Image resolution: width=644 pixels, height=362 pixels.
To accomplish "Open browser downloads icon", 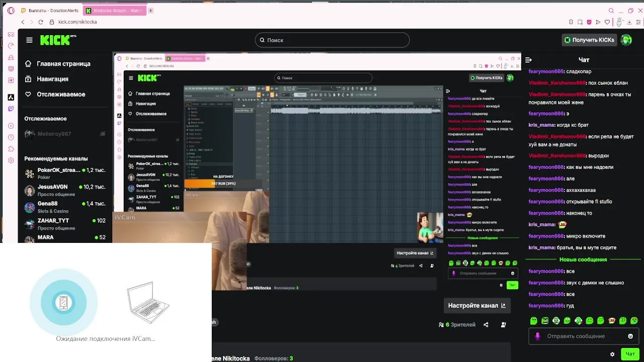I will pyautogui.click(x=629, y=22).
